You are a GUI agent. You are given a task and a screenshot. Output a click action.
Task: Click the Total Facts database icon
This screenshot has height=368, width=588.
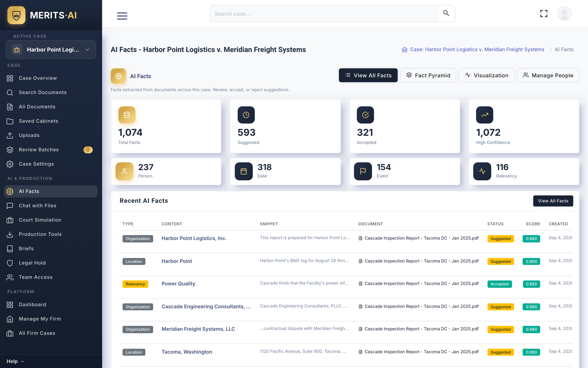pos(127,115)
